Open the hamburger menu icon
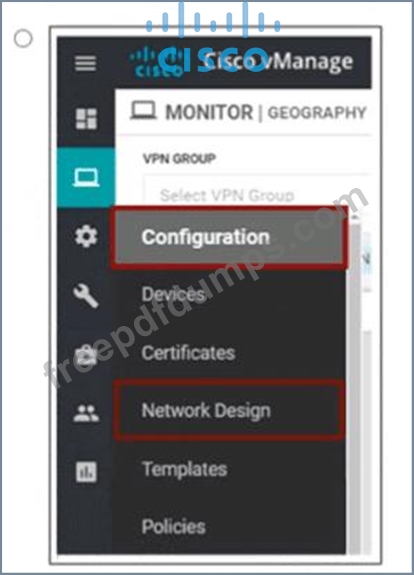This screenshot has width=414, height=575. [85, 63]
